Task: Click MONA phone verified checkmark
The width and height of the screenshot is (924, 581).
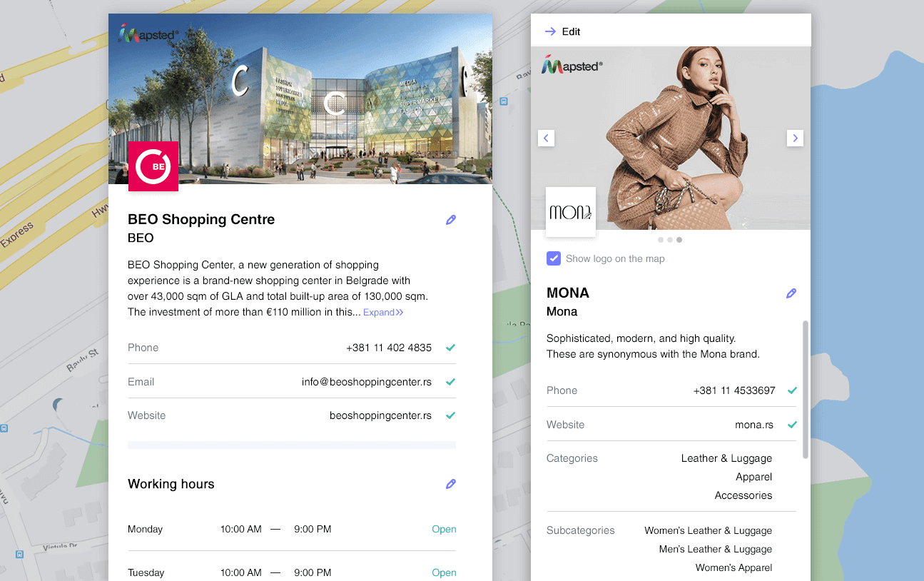Action: [792, 390]
